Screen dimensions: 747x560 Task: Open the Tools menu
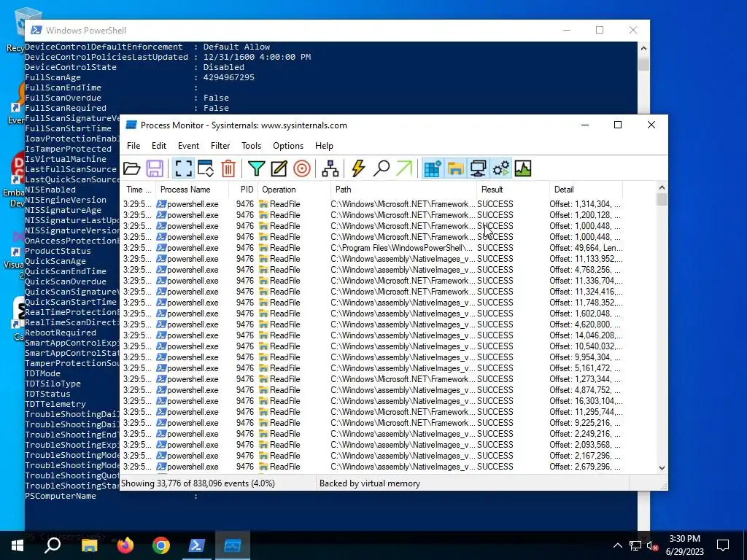click(x=251, y=146)
